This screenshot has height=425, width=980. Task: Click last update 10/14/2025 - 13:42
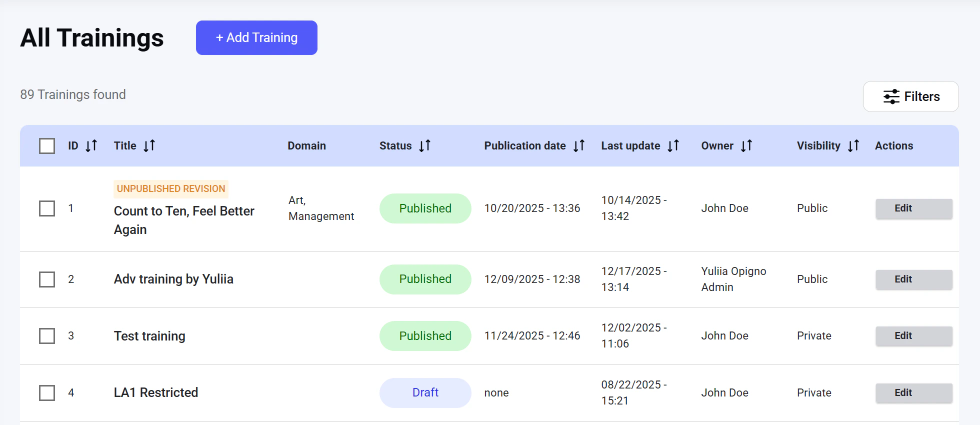(634, 208)
